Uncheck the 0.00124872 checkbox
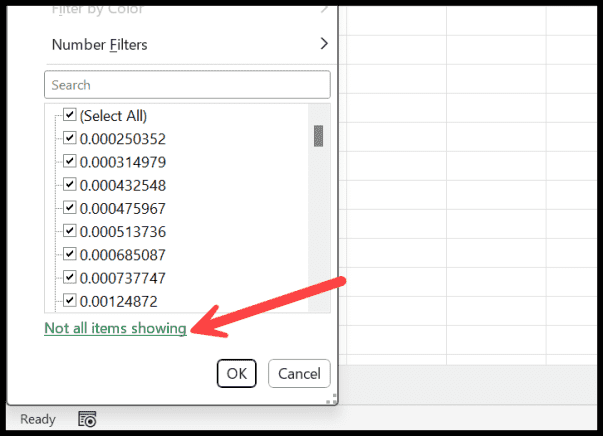Viewport: 603px width, 436px height. [69, 300]
